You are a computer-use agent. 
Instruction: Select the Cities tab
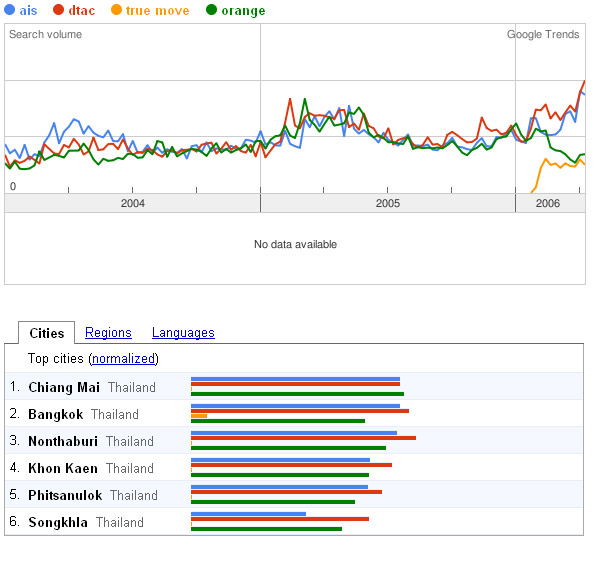click(47, 333)
